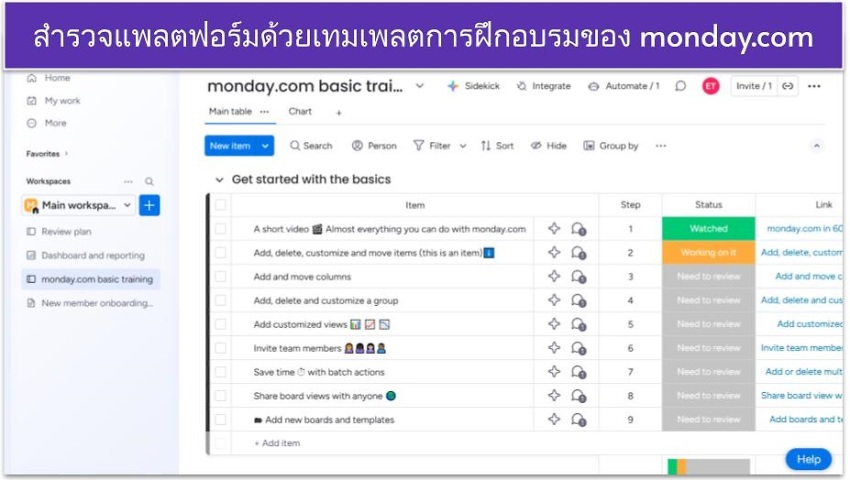Viewport: 850px width, 480px height.
Task: Open updates bubble for 'A short video' item
Action: pyautogui.click(x=578, y=229)
